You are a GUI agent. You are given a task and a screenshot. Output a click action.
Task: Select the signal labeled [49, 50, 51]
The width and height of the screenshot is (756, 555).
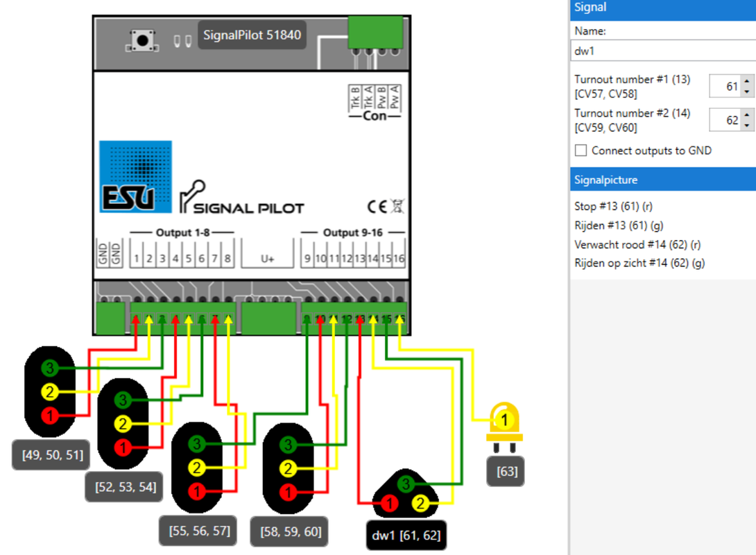[50, 391]
